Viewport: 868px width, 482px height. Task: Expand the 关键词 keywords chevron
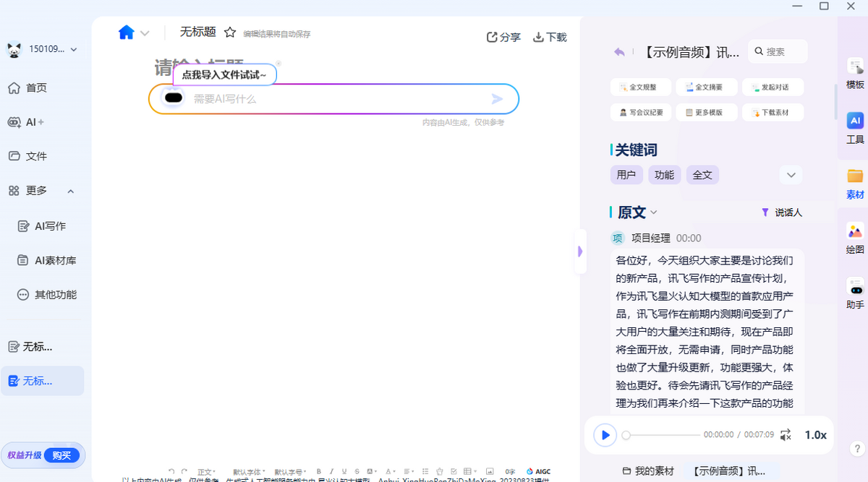(x=791, y=174)
